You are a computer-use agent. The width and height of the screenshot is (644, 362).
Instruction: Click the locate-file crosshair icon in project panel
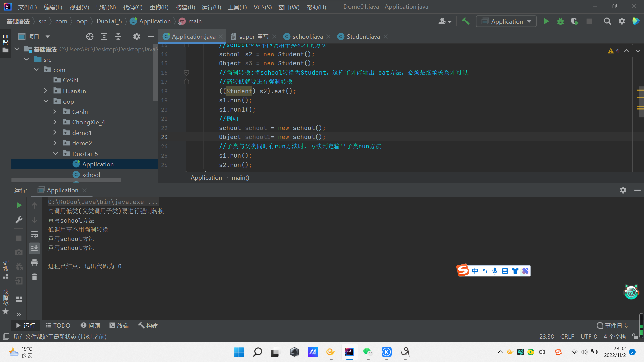[90, 37]
